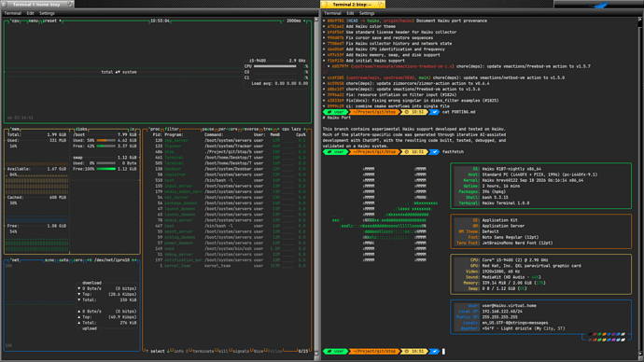Select previous network interface with b arrow

[x=89, y=260]
